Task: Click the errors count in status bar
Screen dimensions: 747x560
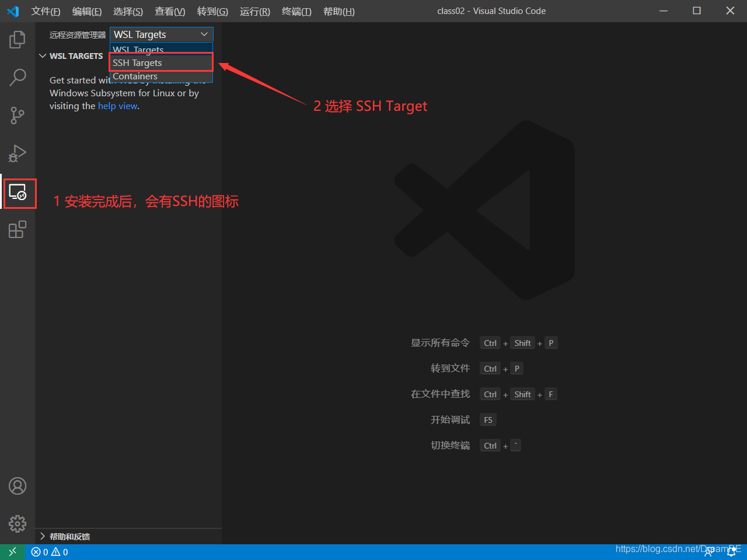Action: point(40,552)
